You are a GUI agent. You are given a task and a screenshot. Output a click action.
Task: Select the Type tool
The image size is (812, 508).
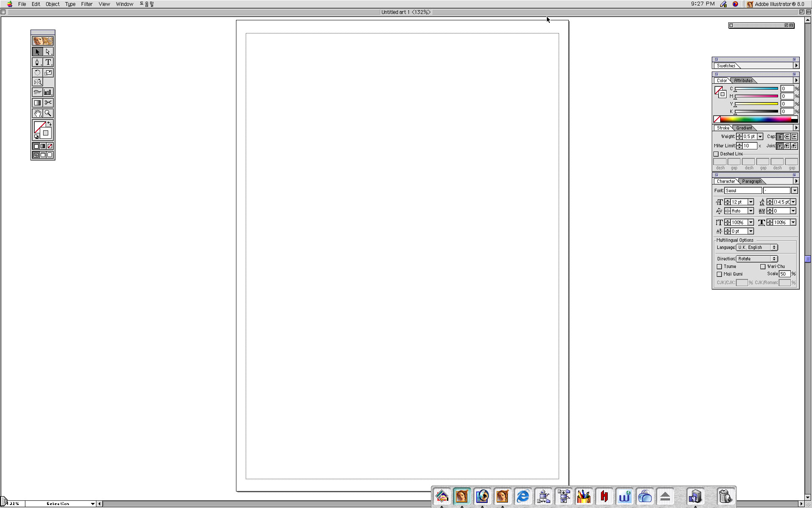48,62
